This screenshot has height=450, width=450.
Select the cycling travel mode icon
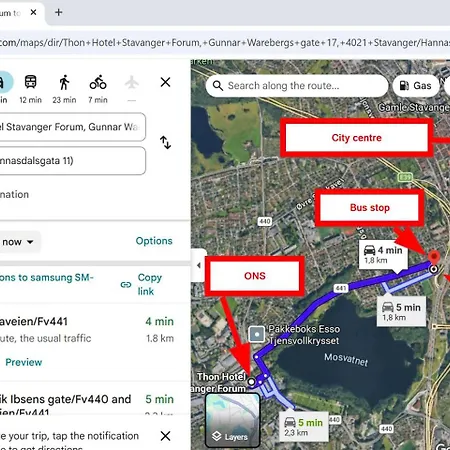pyautogui.click(x=98, y=82)
